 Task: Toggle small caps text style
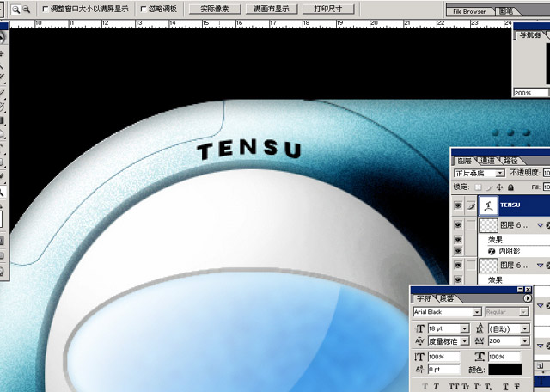point(466,387)
